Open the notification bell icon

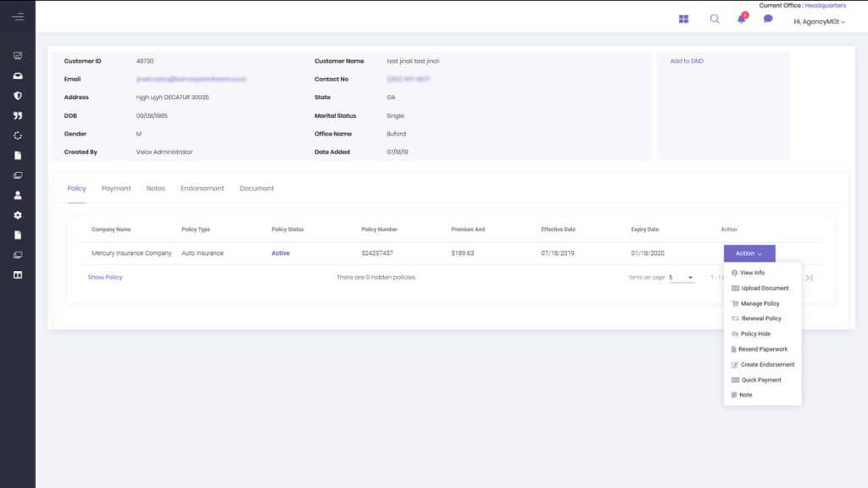742,19
